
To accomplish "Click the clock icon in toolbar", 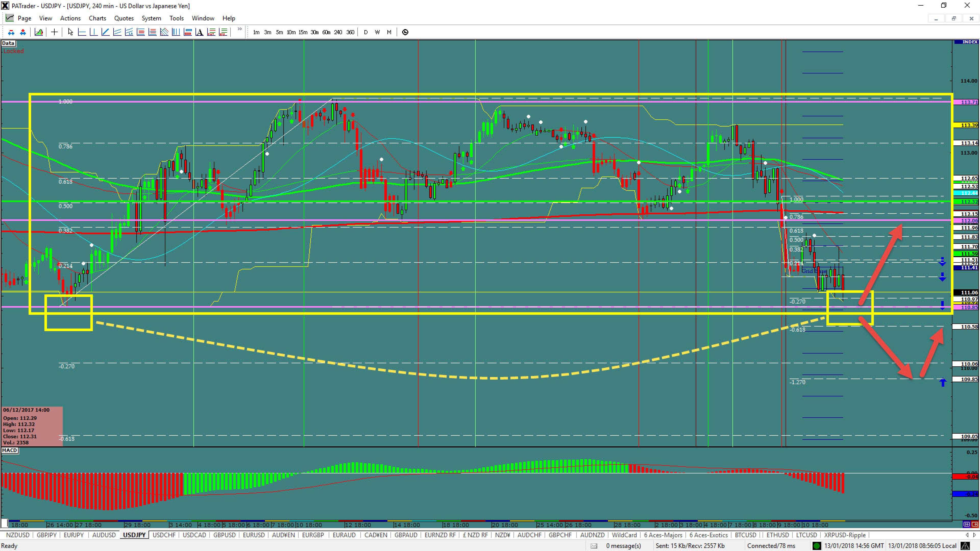I will pos(405,32).
